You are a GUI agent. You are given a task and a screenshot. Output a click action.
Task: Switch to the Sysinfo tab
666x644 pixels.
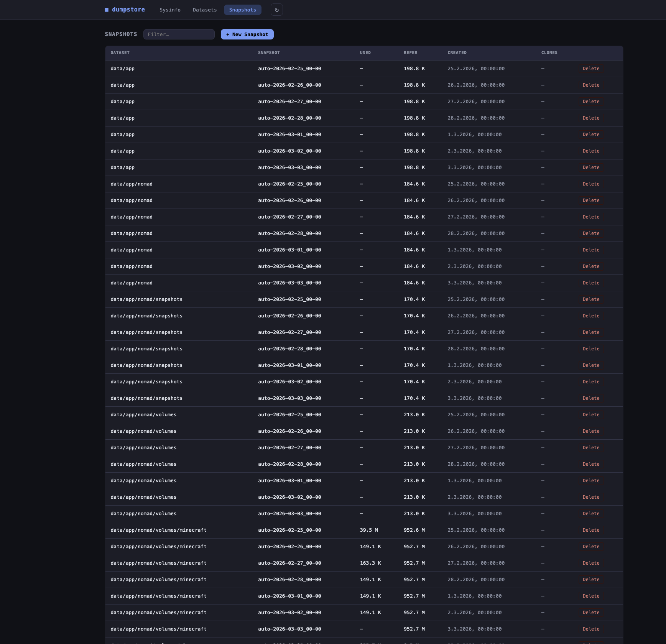[x=170, y=10]
